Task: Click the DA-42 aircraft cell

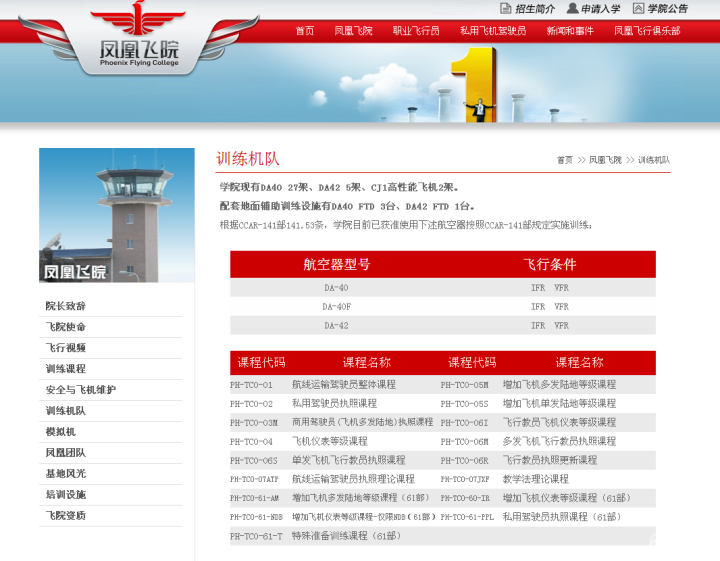Action: pos(336,325)
